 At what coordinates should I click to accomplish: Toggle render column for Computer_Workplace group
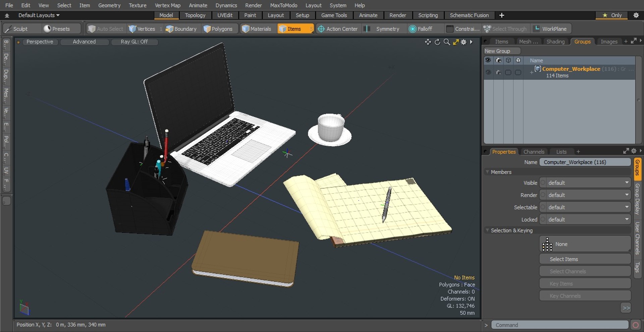tap(498, 72)
